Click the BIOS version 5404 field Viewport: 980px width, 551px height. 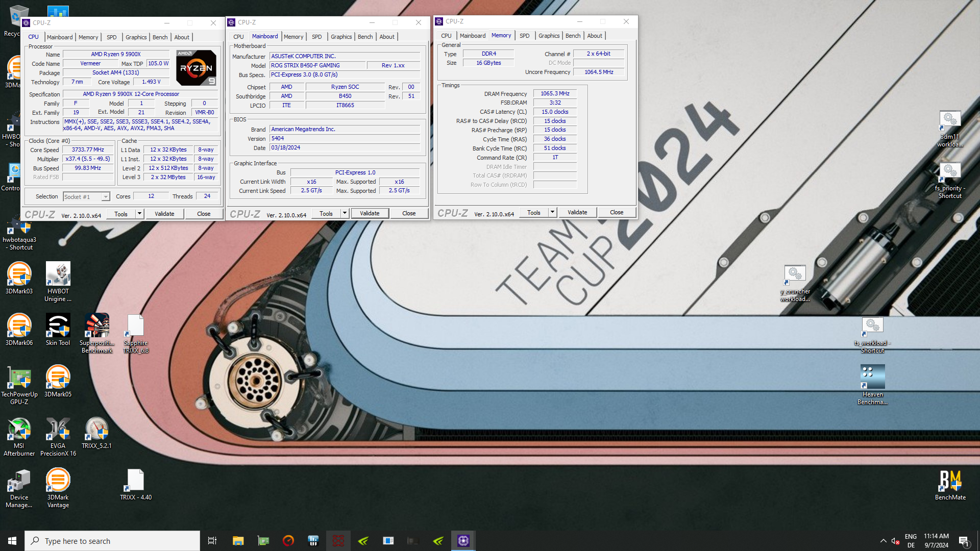pos(345,139)
